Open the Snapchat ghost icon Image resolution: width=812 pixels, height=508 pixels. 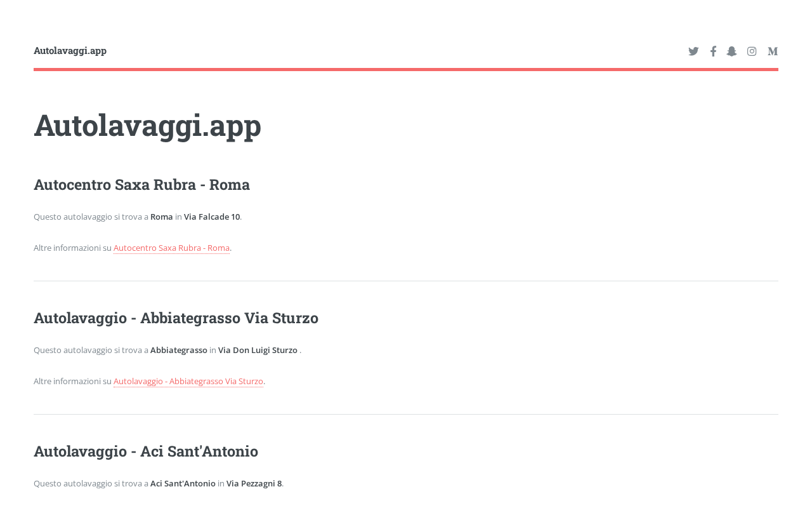(x=732, y=51)
